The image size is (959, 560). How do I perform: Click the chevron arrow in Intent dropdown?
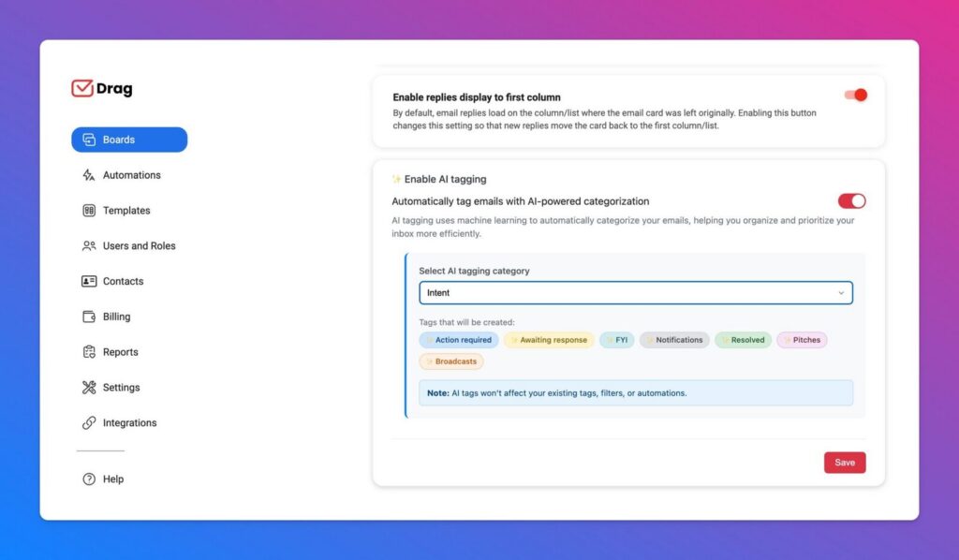coord(841,293)
